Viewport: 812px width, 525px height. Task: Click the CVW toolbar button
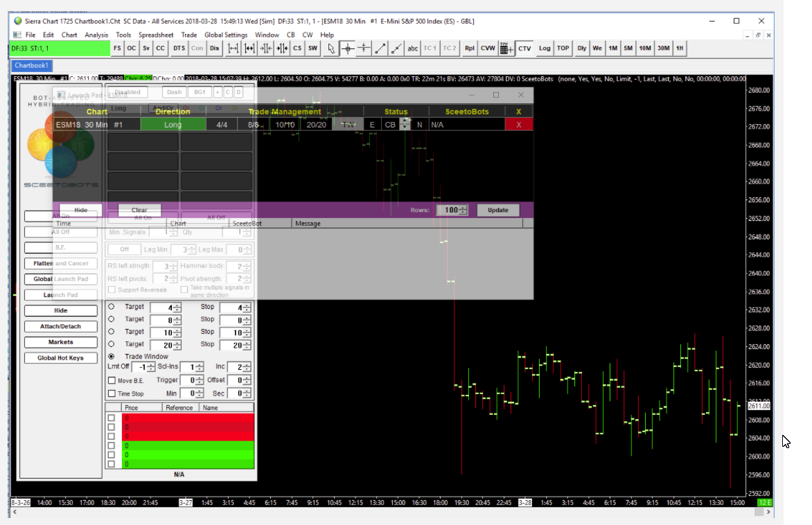(x=488, y=48)
